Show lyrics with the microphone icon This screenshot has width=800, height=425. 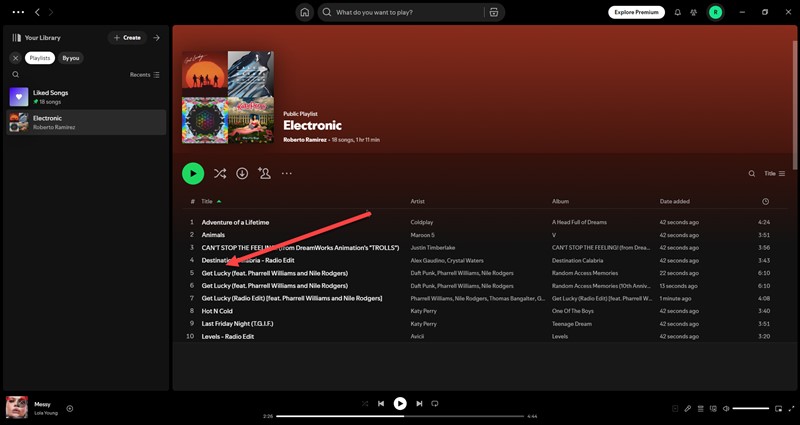[x=688, y=409]
